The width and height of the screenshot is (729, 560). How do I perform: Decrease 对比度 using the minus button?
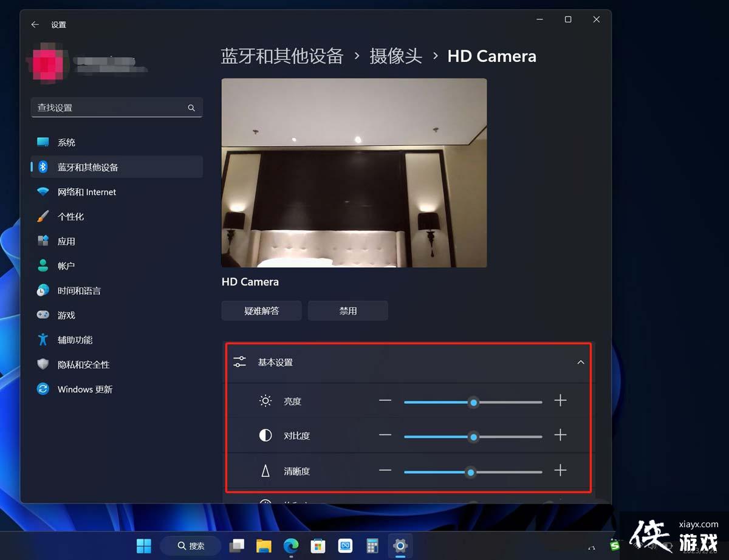386,435
